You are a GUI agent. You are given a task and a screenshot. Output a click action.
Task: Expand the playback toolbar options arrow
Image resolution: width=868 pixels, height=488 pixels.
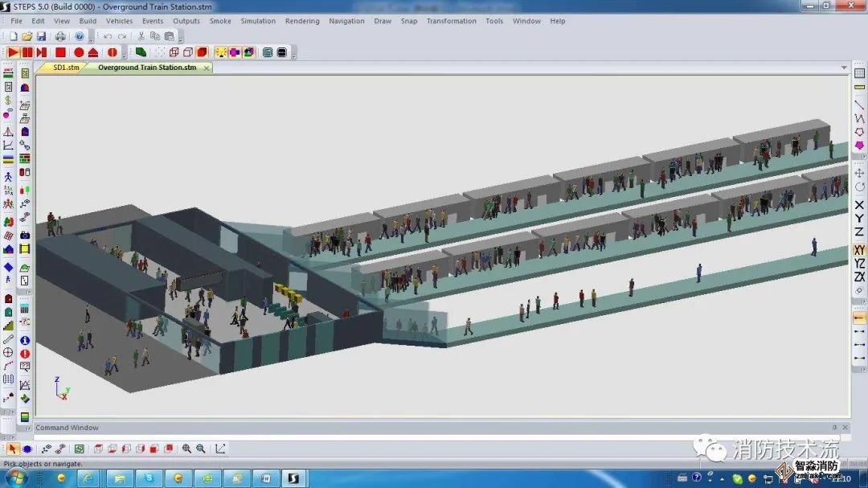[123, 54]
